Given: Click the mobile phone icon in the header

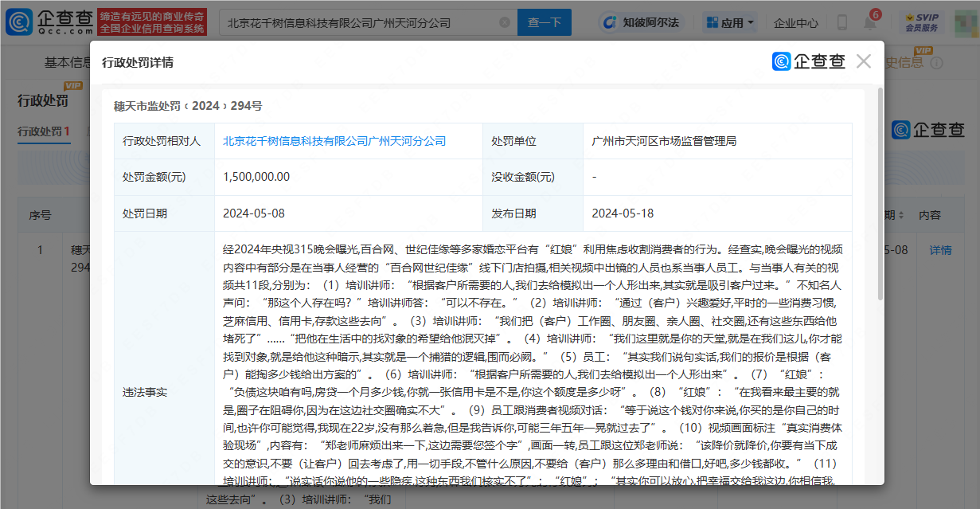Looking at the screenshot, I should tap(842, 23).
